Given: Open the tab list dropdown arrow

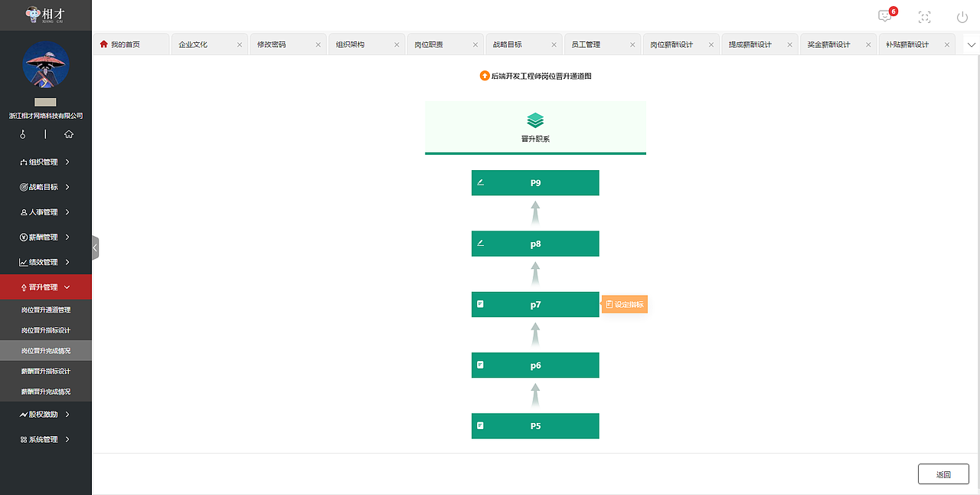Looking at the screenshot, I should click(x=972, y=44).
